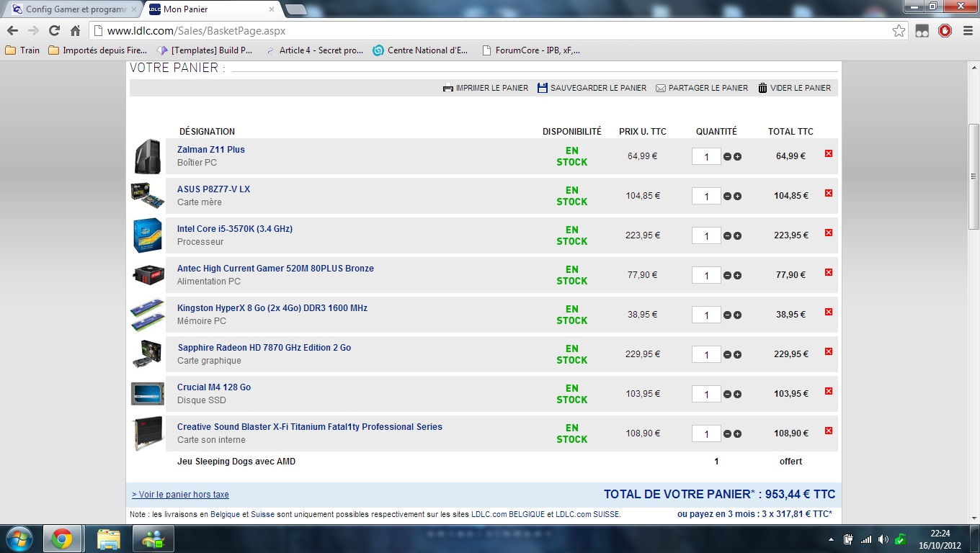Screen dimensions: 980x553
Task: Click the Partager le panier envelope icon
Action: click(x=661, y=88)
